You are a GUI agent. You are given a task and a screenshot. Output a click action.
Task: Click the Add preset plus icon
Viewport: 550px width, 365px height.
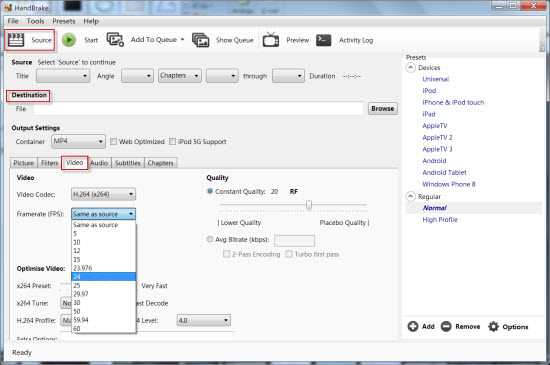[413, 326]
